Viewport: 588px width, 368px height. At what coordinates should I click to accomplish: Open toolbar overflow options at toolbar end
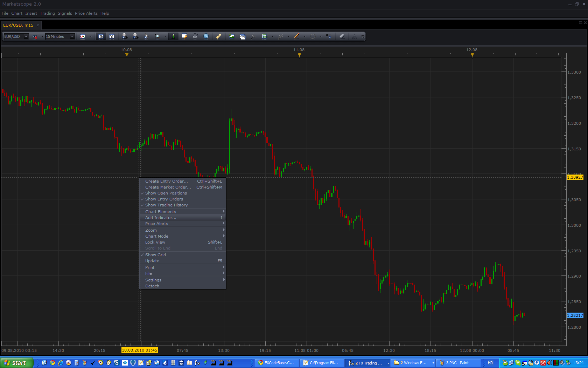[363, 36]
